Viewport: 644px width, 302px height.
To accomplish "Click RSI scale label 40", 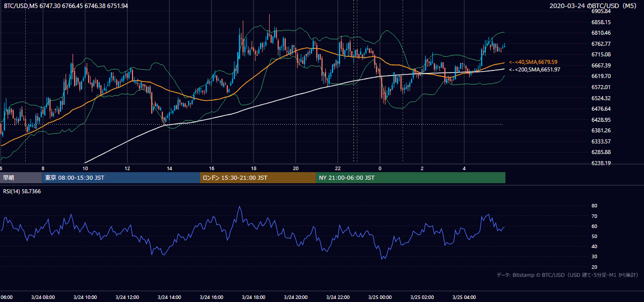I will pyautogui.click(x=594, y=246).
